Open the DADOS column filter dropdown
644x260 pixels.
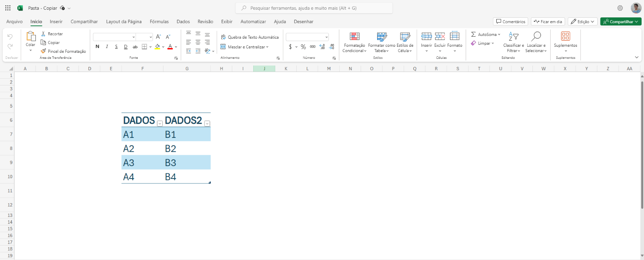tap(160, 123)
